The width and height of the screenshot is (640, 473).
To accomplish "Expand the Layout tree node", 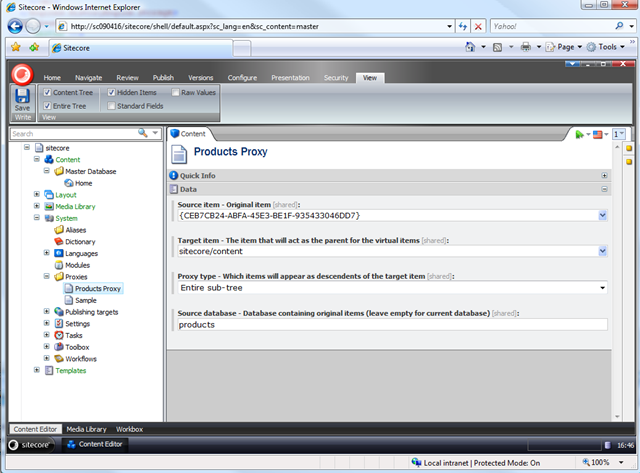I will point(37,194).
